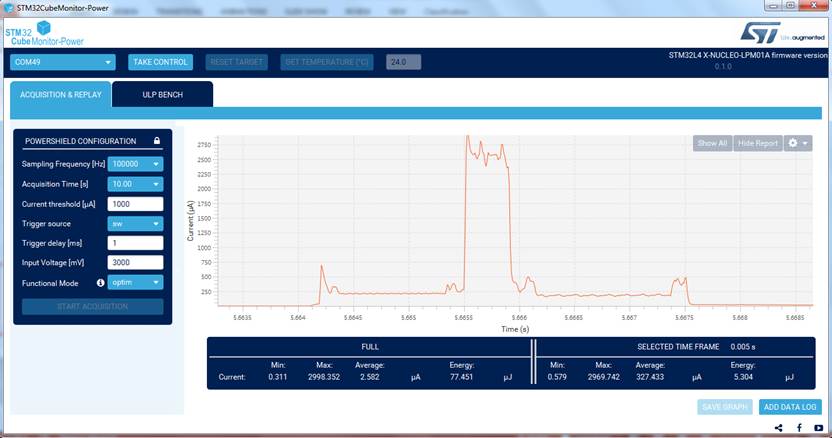Switch to the ULP BENCH tab
Screen dimensions: 832x438
[x=162, y=94]
